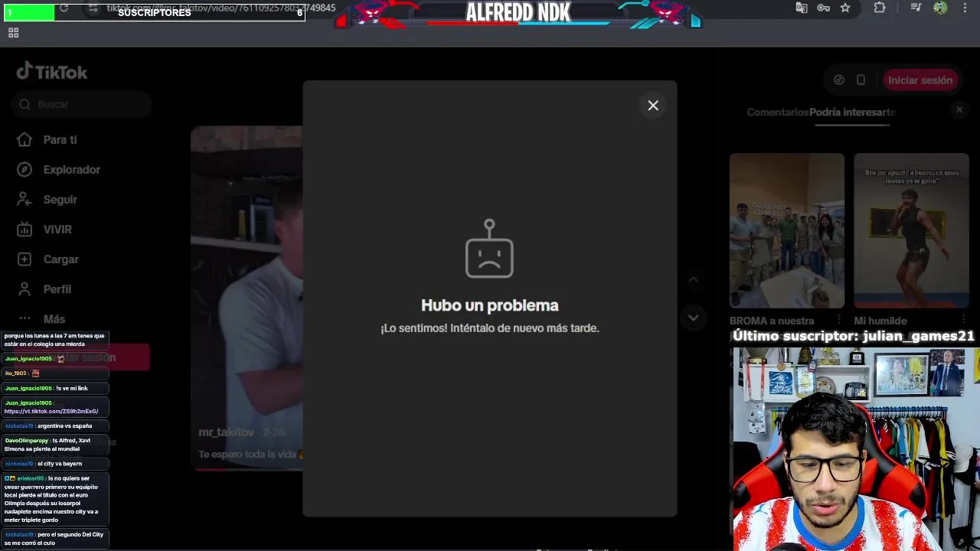
Task: Click the browser reload icon
Action: [x=64, y=8]
